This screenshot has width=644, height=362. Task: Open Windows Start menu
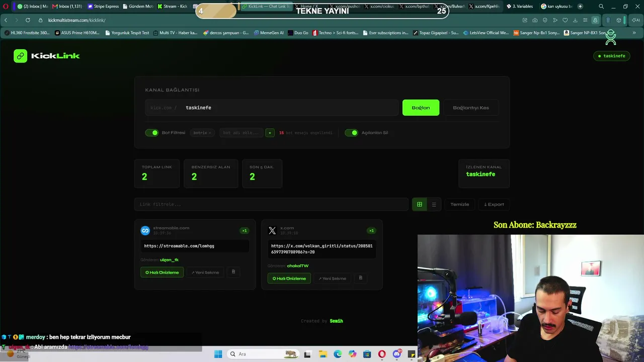(x=218, y=354)
